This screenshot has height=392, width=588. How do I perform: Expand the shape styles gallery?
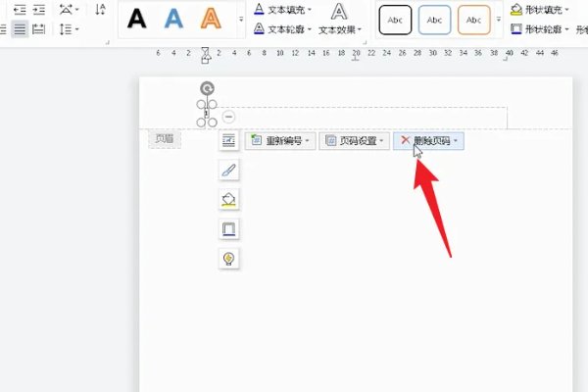(499, 20)
